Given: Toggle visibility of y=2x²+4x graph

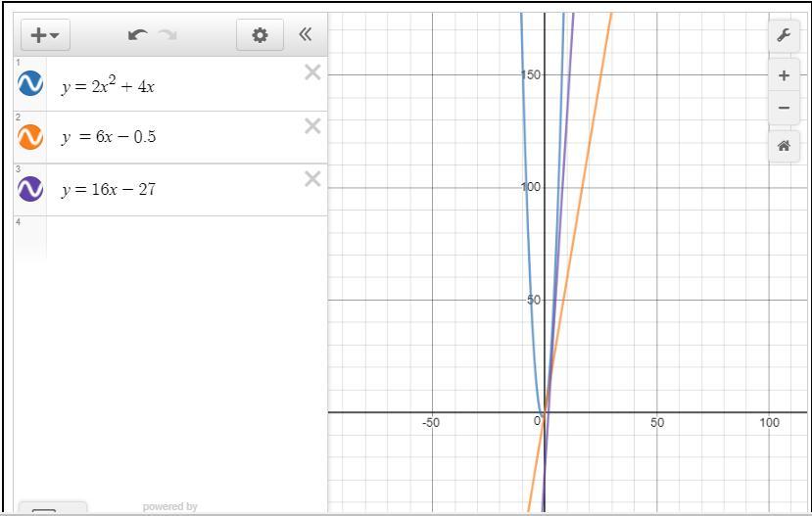Looking at the screenshot, I should coord(30,83).
